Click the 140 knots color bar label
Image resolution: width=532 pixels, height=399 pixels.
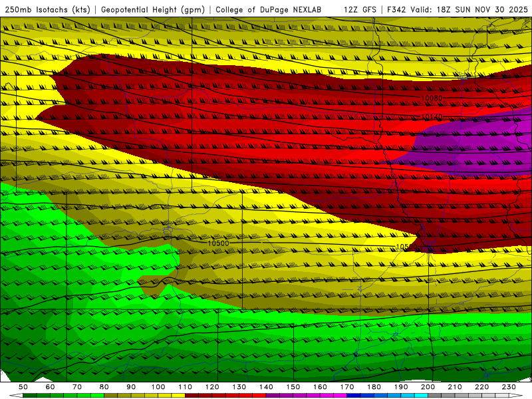pyautogui.click(x=266, y=387)
